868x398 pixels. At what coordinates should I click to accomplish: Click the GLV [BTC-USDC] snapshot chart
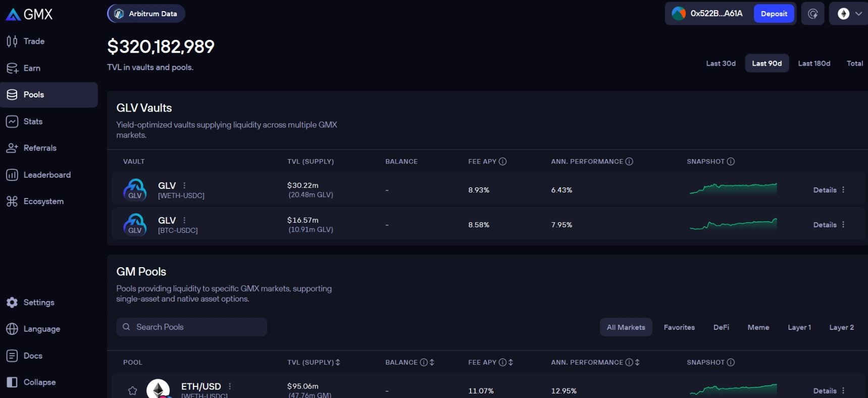pyautogui.click(x=733, y=224)
